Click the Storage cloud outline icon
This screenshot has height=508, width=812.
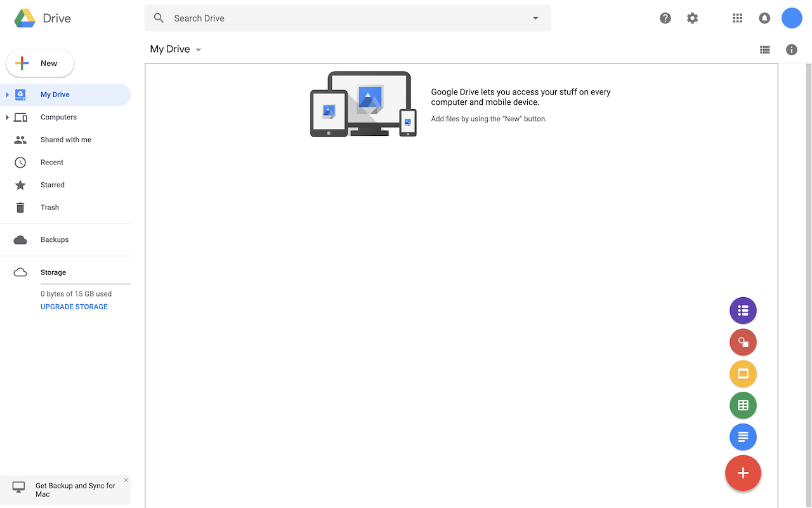tap(20, 272)
